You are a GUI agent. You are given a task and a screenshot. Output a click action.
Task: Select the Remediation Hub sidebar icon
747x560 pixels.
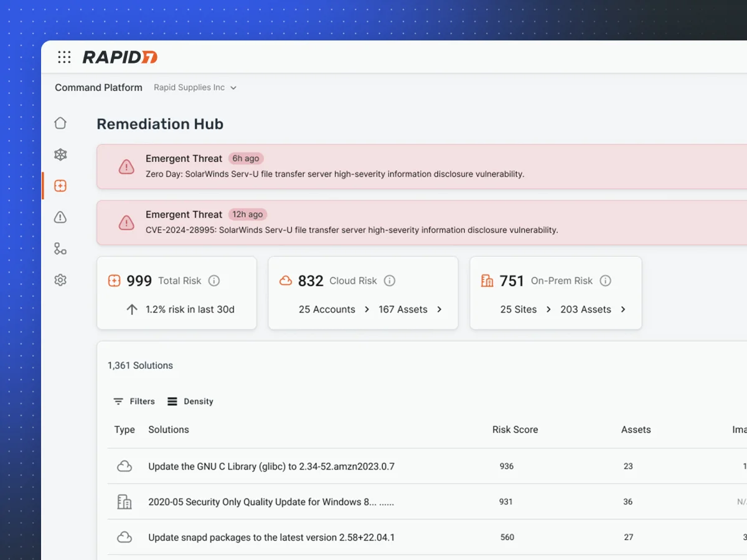[x=60, y=186]
